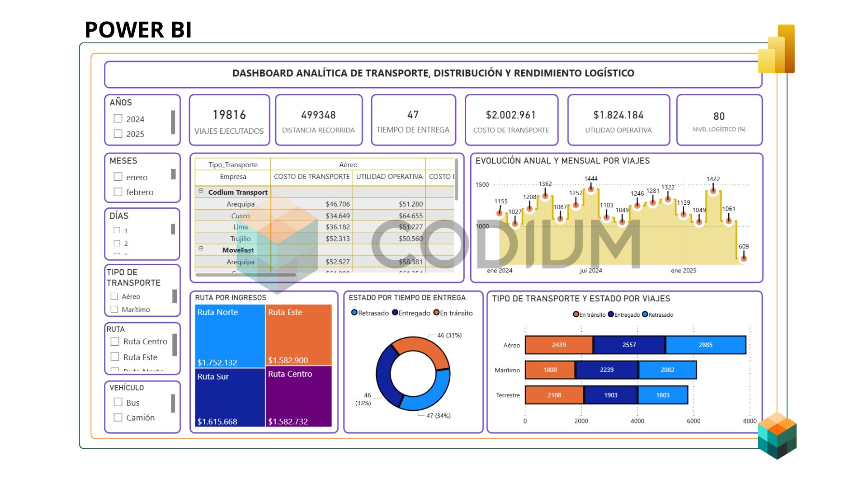Click the UTILIDAD OPERATIVA column header
The width and height of the screenshot is (868, 488).
[x=389, y=177]
